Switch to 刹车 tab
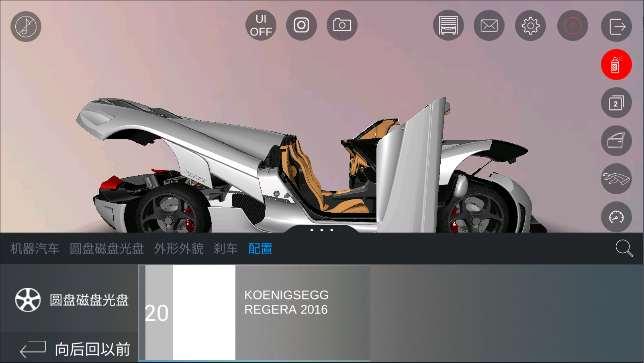The height and width of the screenshot is (363, 644). click(x=226, y=249)
